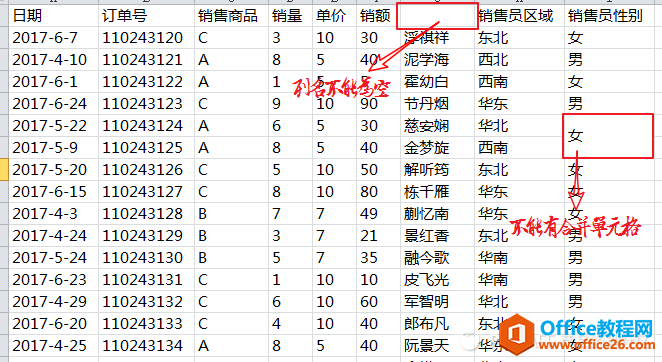Click the salesperson cell 慈安娴
The height and width of the screenshot is (362, 662).
pos(437,126)
